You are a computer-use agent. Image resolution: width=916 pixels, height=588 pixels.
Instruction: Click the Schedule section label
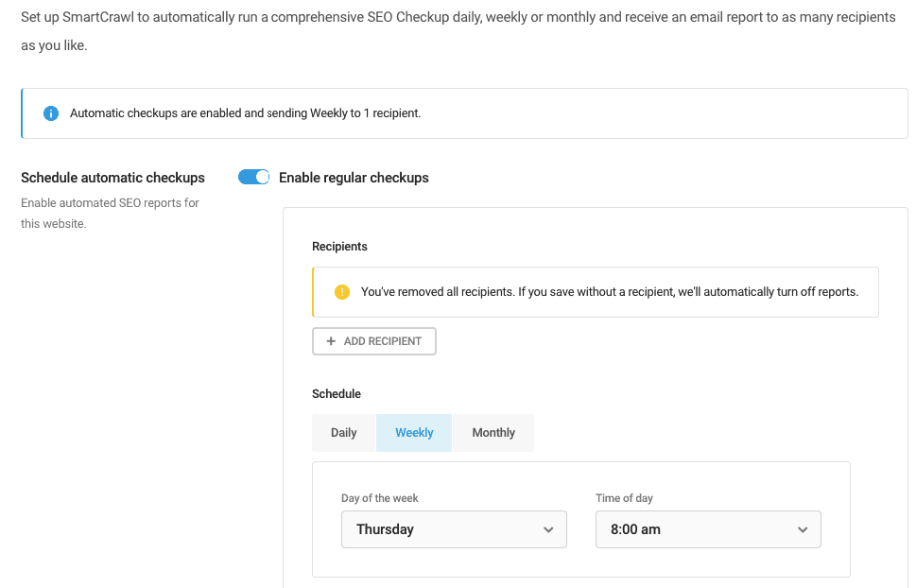tap(337, 394)
